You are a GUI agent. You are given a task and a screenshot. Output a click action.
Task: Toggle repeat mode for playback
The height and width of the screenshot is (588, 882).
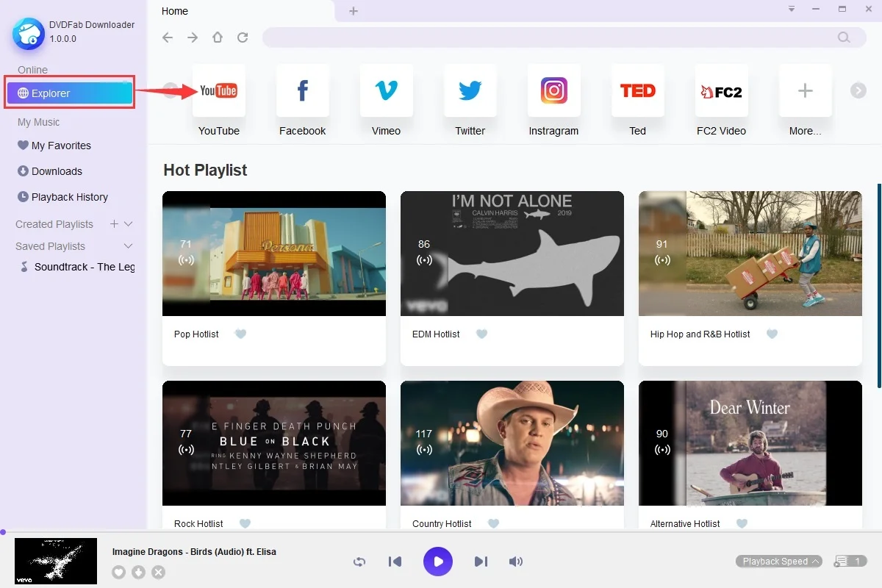coord(359,562)
